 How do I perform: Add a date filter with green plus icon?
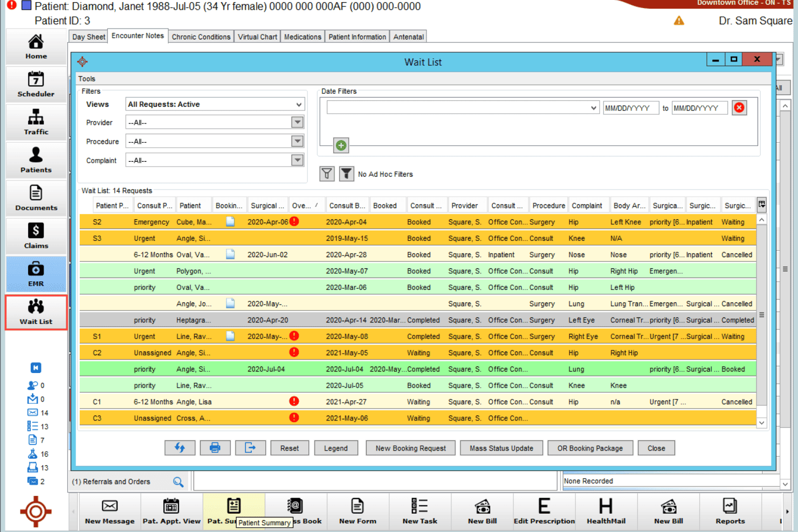341,146
